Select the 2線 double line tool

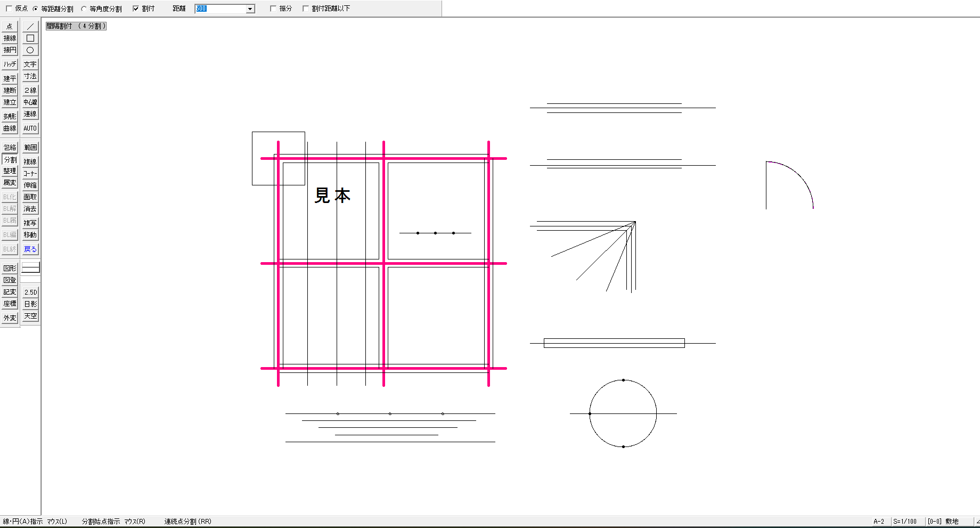pyautogui.click(x=30, y=91)
